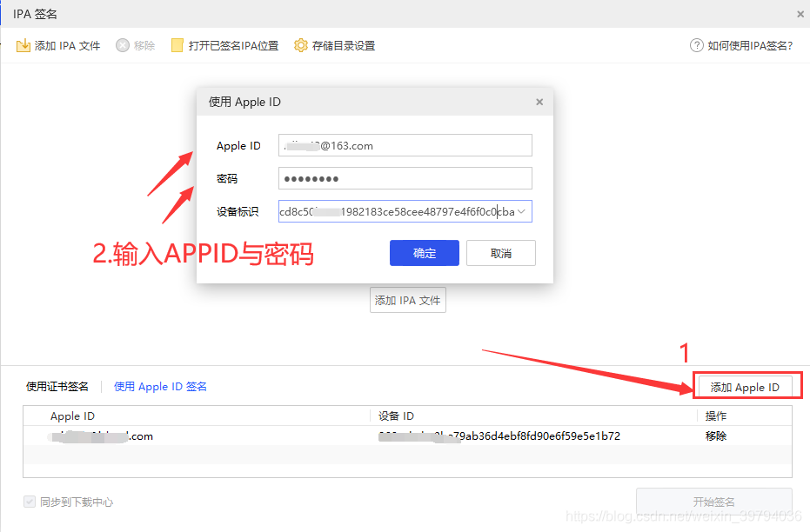Click the center 添加 IPA 文件 button
The width and height of the screenshot is (810, 532).
click(x=407, y=300)
